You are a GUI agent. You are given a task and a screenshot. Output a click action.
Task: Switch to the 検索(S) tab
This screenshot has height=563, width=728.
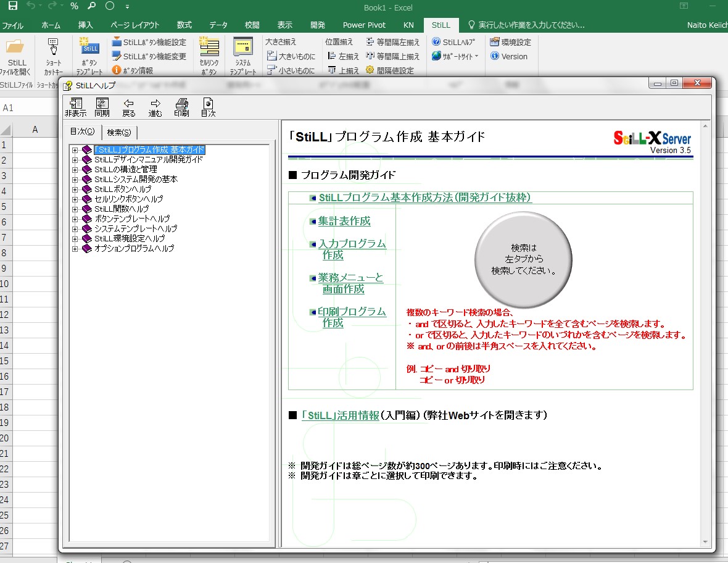point(119,132)
